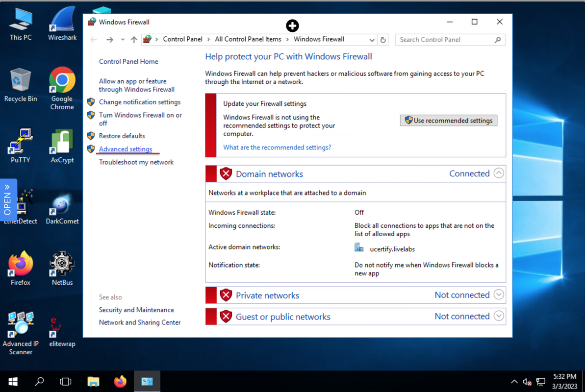Click Control Panel in the breadcrumb

coord(182,39)
